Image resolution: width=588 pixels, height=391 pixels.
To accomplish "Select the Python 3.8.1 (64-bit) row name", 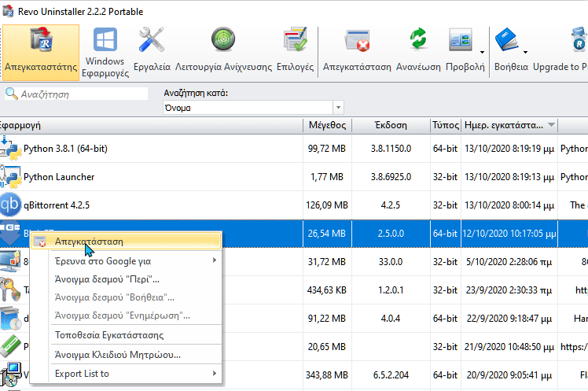I will [x=65, y=149].
